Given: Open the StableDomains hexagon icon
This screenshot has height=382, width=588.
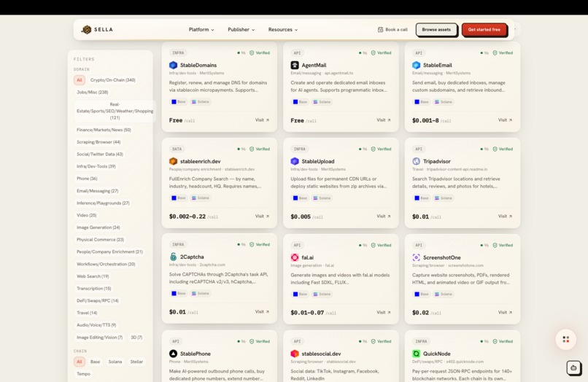Looking at the screenshot, I should [173, 65].
